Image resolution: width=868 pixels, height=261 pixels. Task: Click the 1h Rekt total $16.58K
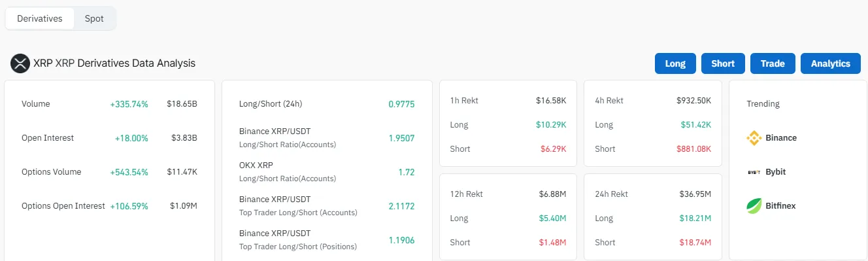551,101
